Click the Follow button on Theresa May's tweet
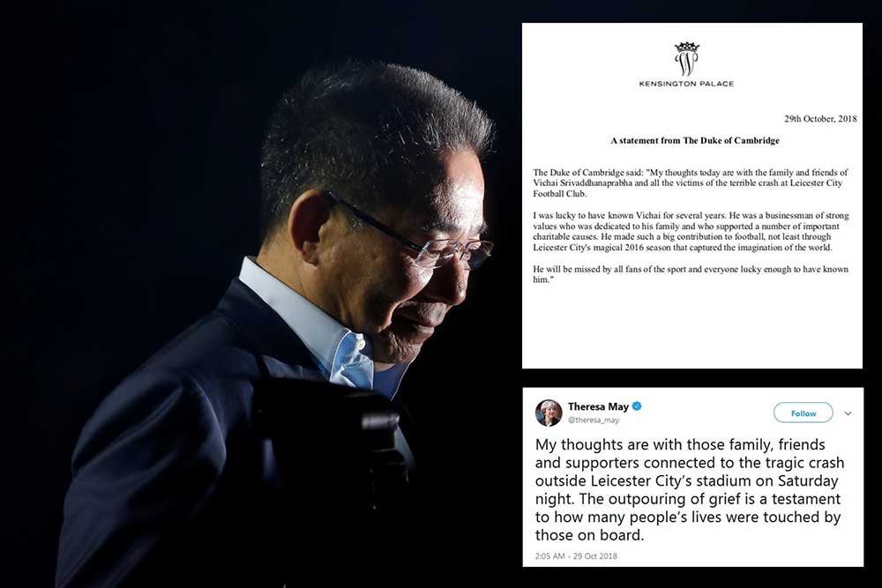The image size is (882, 588). pyautogui.click(x=803, y=413)
